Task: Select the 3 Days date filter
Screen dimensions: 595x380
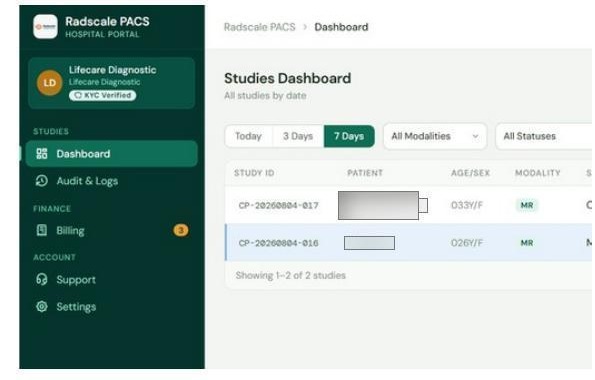Action: click(298, 136)
